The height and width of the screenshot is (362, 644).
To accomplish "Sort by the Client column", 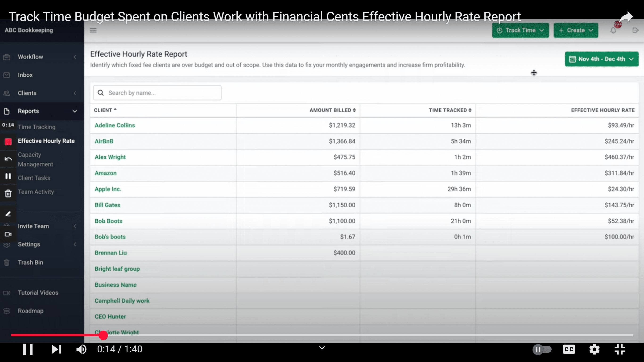I will coord(105,110).
